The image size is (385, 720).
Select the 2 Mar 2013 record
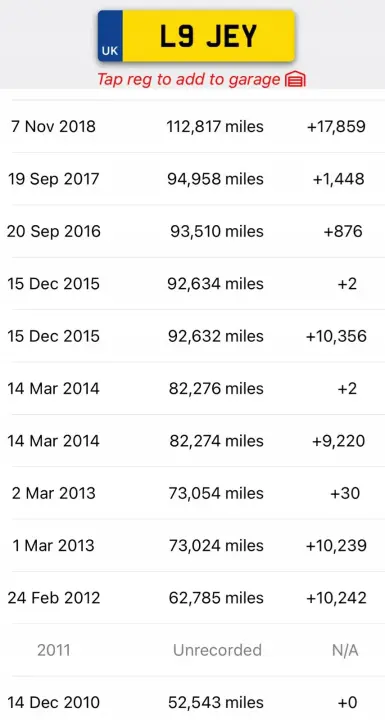point(192,493)
